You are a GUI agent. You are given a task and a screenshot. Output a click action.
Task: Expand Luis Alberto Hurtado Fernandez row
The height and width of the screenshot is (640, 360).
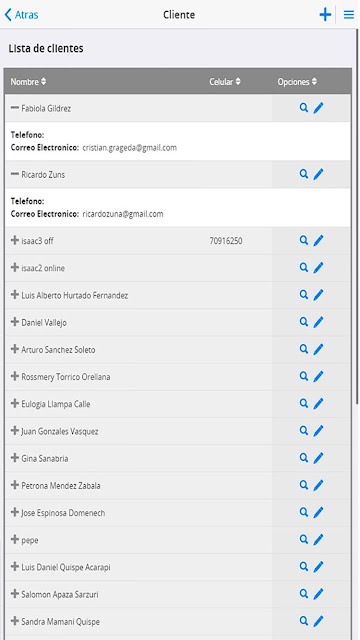coord(15,295)
